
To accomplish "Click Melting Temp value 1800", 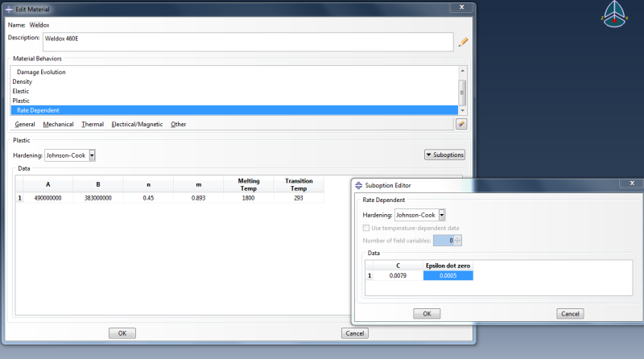I will click(x=249, y=198).
